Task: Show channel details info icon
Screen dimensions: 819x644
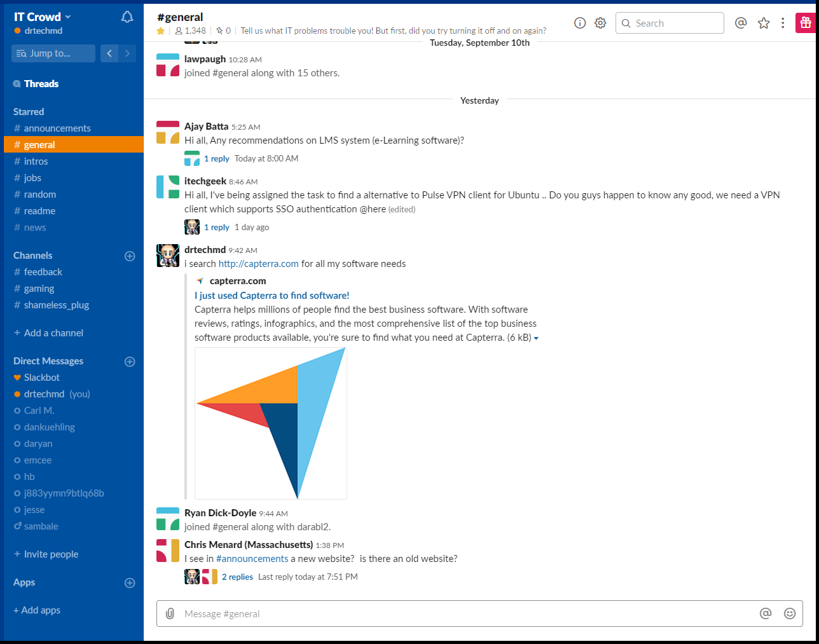Action: coord(580,23)
